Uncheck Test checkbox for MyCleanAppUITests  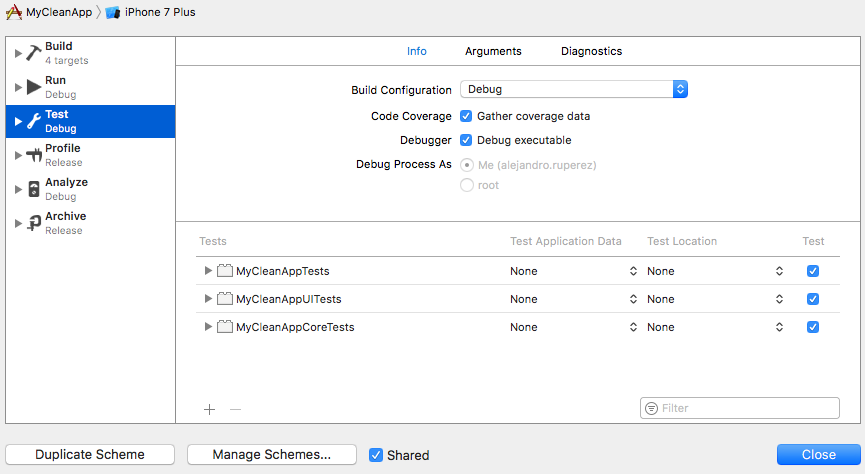click(x=813, y=299)
